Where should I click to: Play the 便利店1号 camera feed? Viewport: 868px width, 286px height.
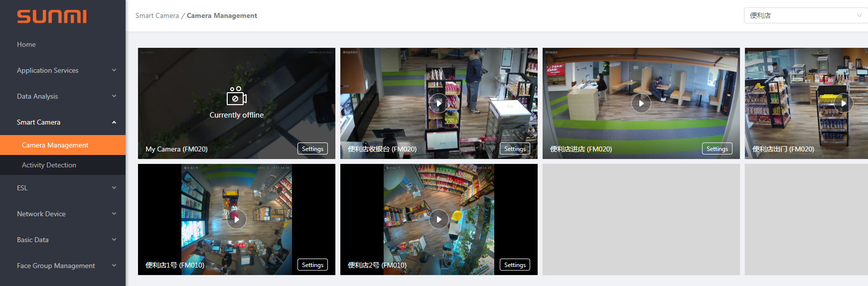(237, 219)
